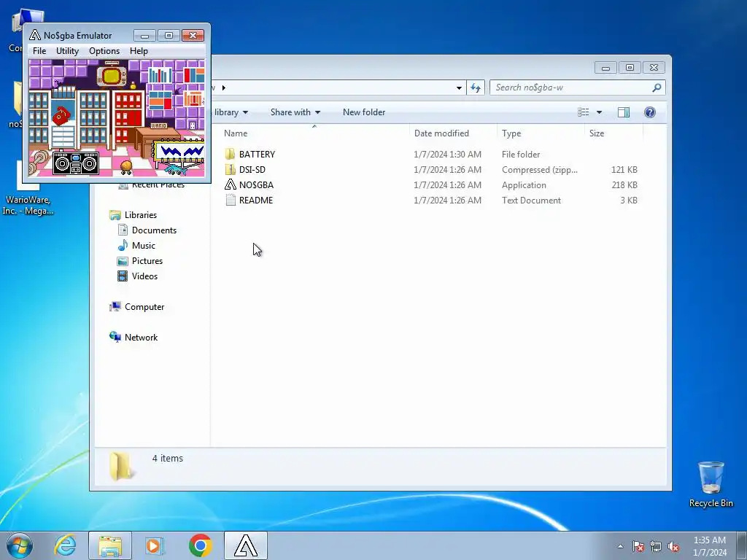Open the Utility menu in No$gba
The image size is (747, 560).
click(x=67, y=51)
